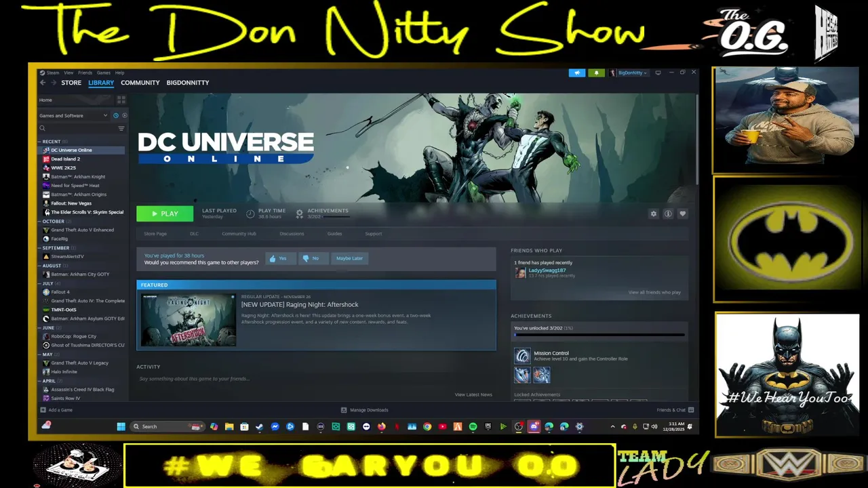Open Google Chrome from the taskbar
The width and height of the screenshot is (868, 488).
click(427, 426)
